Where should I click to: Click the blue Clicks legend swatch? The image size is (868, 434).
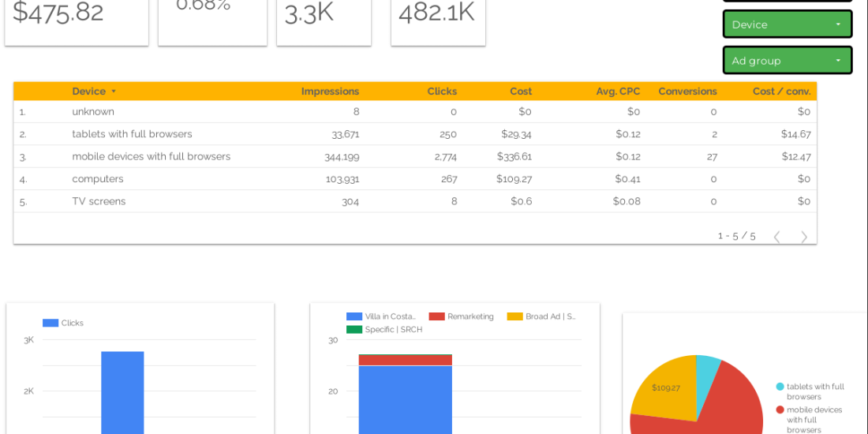click(x=51, y=323)
